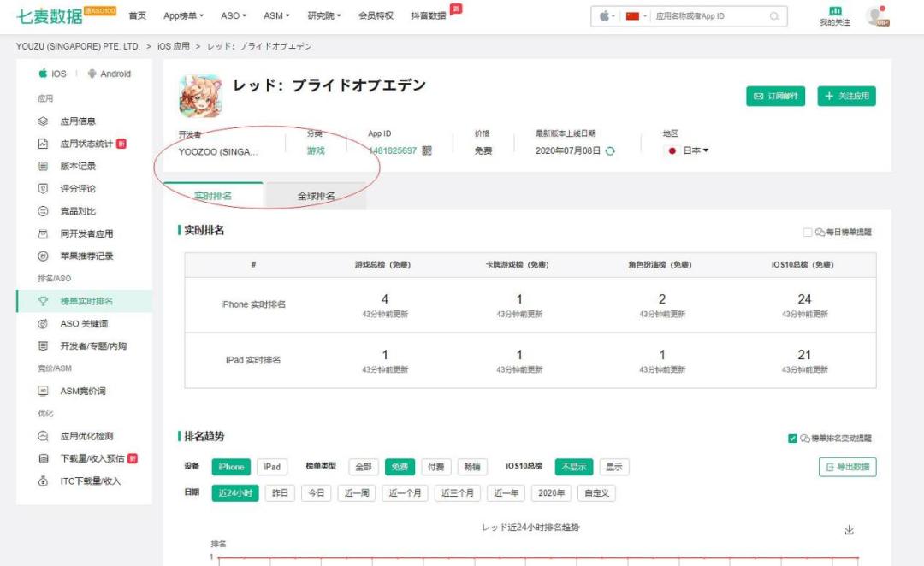Click the ASO 关键词 target icon

click(x=43, y=323)
